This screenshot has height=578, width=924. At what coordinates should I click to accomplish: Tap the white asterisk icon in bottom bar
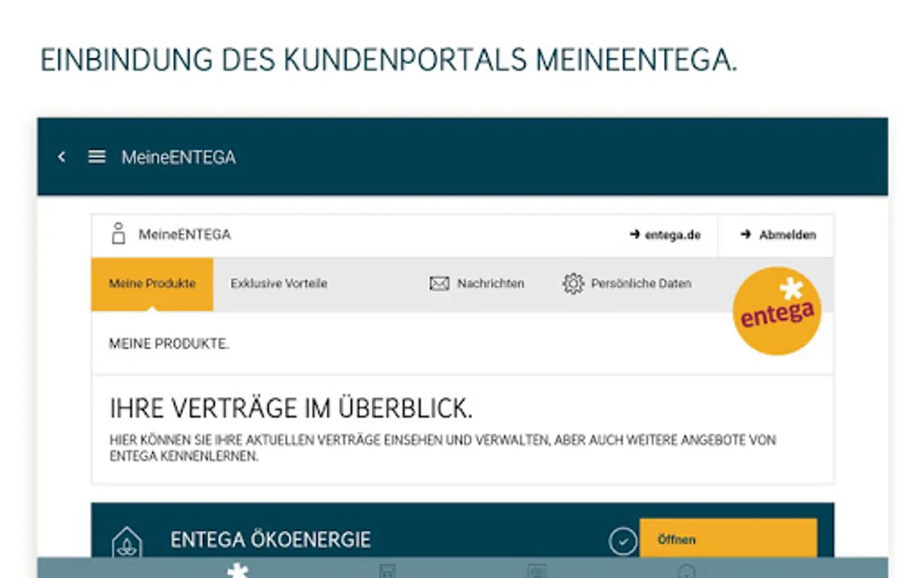pyautogui.click(x=238, y=570)
